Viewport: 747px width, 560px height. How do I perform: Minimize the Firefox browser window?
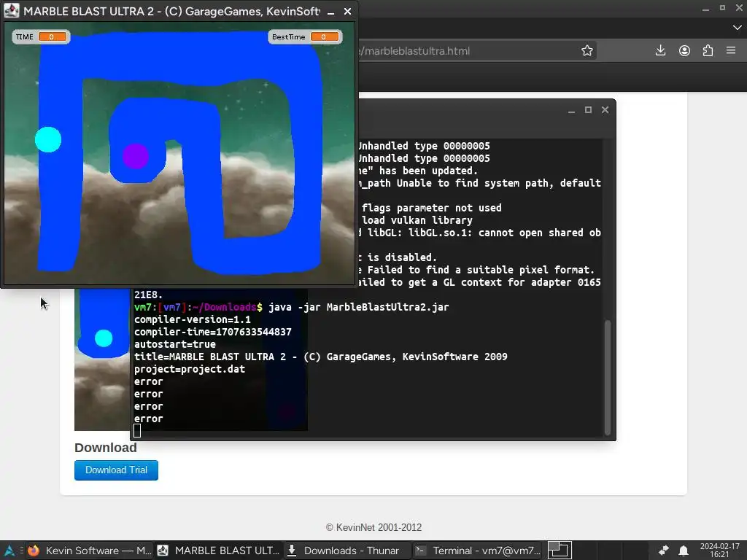pyautogui.click(x=705, y=8)
